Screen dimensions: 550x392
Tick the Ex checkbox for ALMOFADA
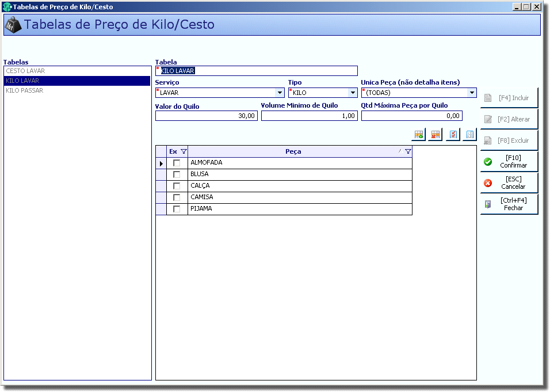point(177,163)
